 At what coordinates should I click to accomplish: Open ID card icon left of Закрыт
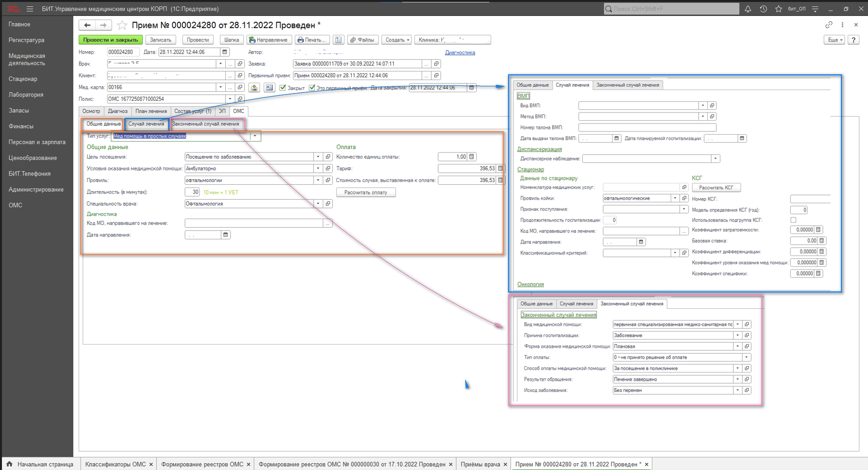269,87
